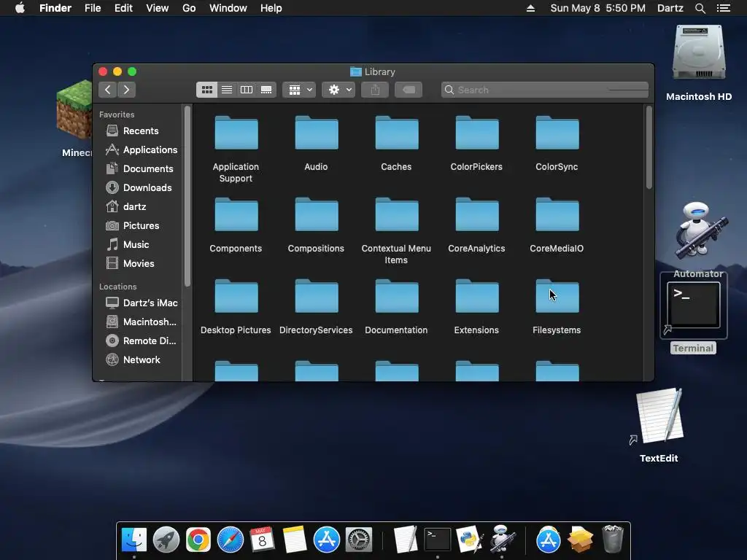Go forward in Finder history
Image resolution: width=747 pixels, height=560 pixels.
coord(126,90)
